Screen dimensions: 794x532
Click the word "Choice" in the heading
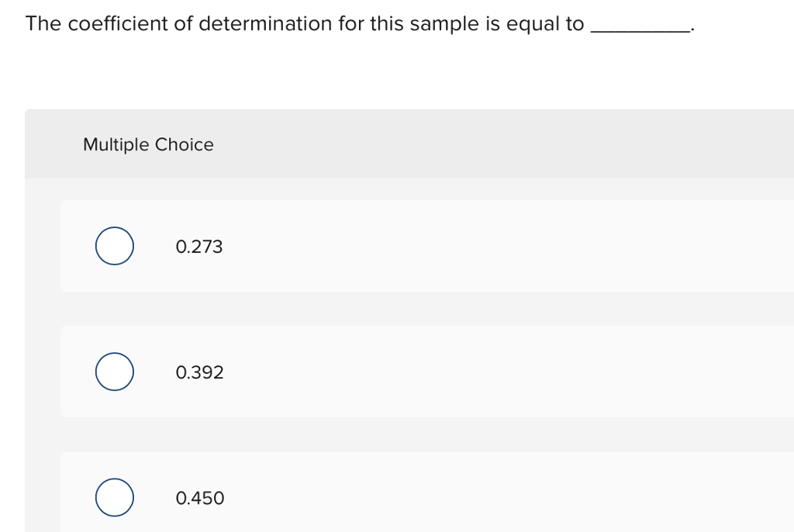pos(185,144)
